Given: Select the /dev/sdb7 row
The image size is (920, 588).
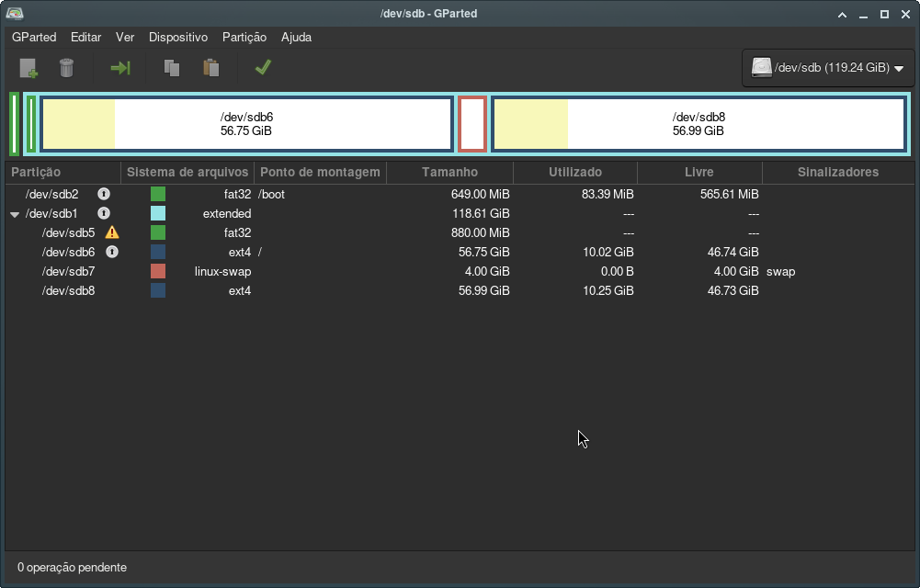Looking at the screenshot, I should 460,271.
